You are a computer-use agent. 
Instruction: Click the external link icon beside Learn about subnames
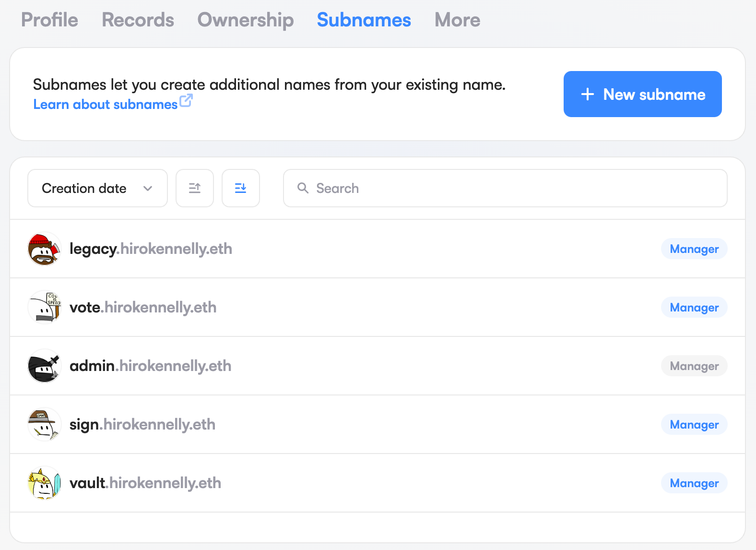186,101
